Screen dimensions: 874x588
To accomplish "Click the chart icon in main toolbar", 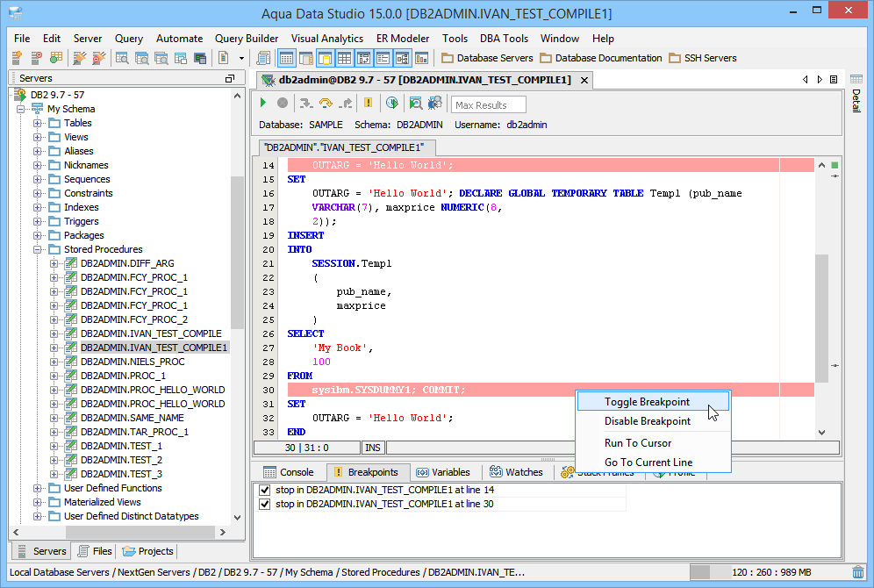I will point(421,58).
